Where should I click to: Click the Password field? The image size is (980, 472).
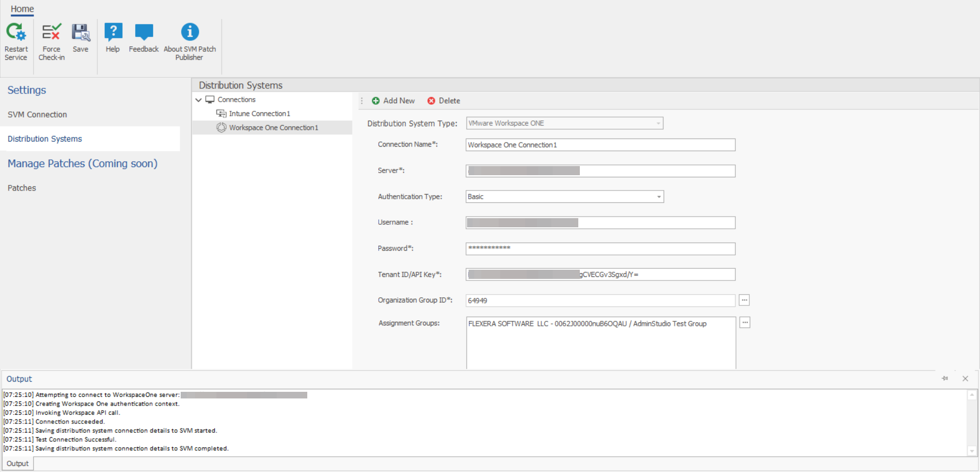tap(600, 249)
